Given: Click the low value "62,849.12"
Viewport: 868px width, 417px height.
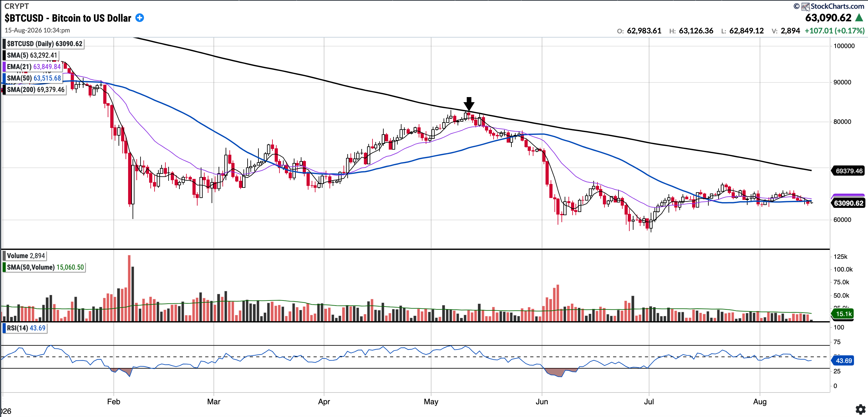Looking at the screenshot, I should pos(746,31).
